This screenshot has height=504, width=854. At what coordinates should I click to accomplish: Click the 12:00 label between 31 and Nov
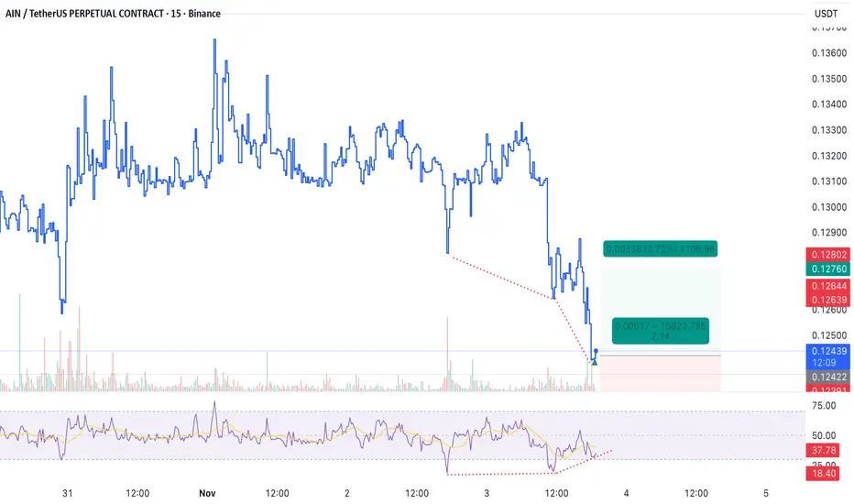pos(137,493)
